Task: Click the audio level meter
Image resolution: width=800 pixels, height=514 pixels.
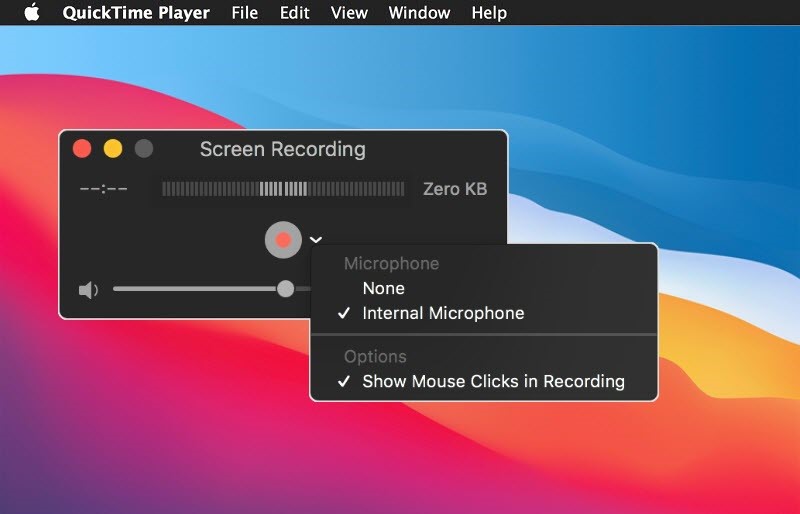Action: point(283,189)
